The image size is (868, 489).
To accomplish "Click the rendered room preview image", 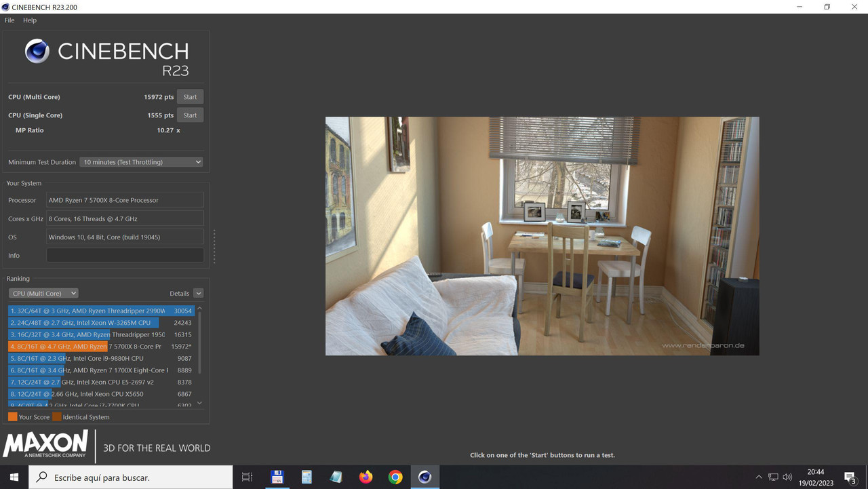I will [542, 236].
